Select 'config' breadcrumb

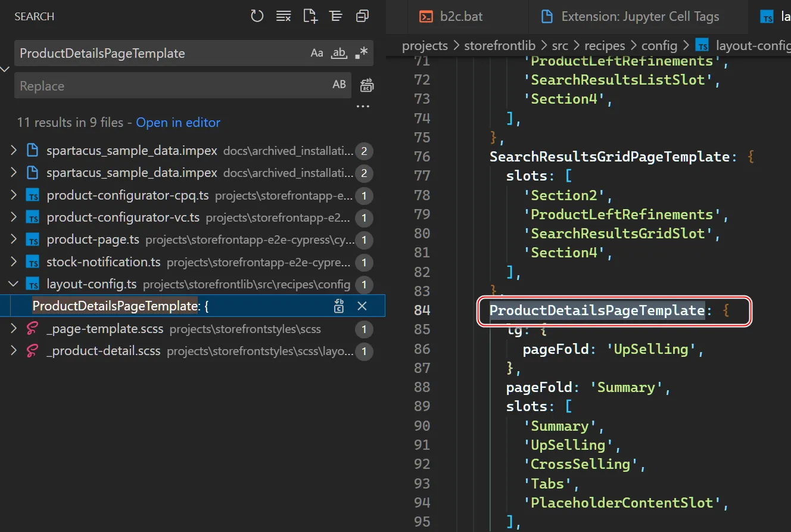[x=659, y=46]
